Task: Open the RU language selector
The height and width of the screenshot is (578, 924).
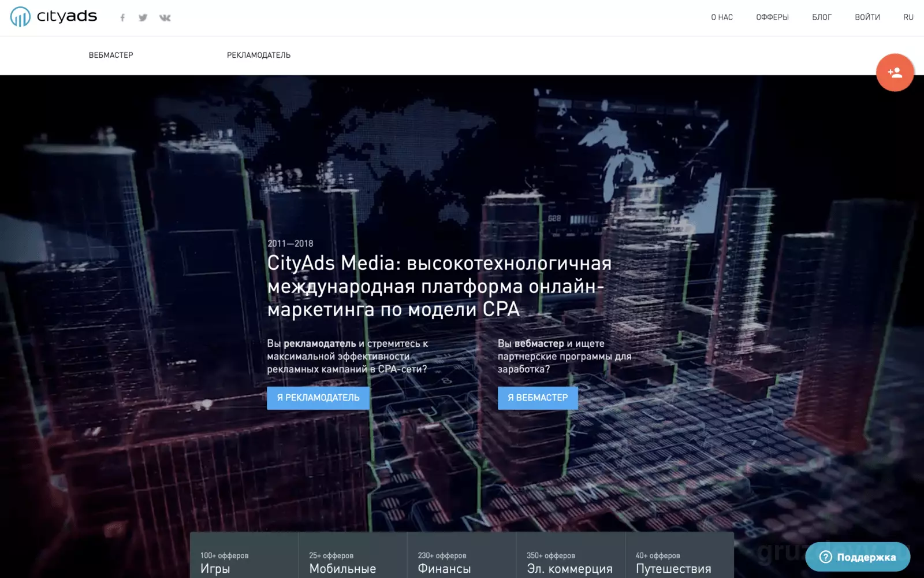Action: coord(908,17)
